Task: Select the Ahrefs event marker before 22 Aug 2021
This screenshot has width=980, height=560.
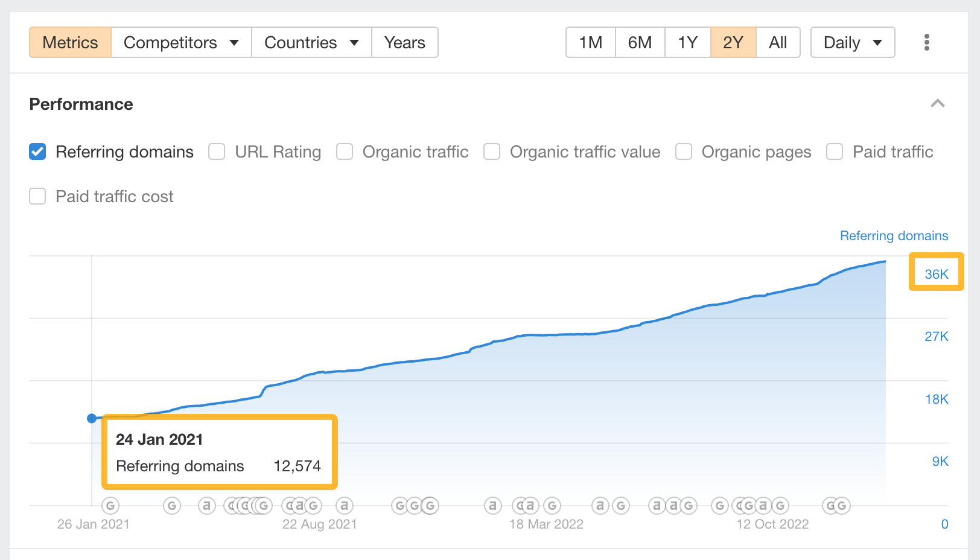Action: tap(207, 506)
